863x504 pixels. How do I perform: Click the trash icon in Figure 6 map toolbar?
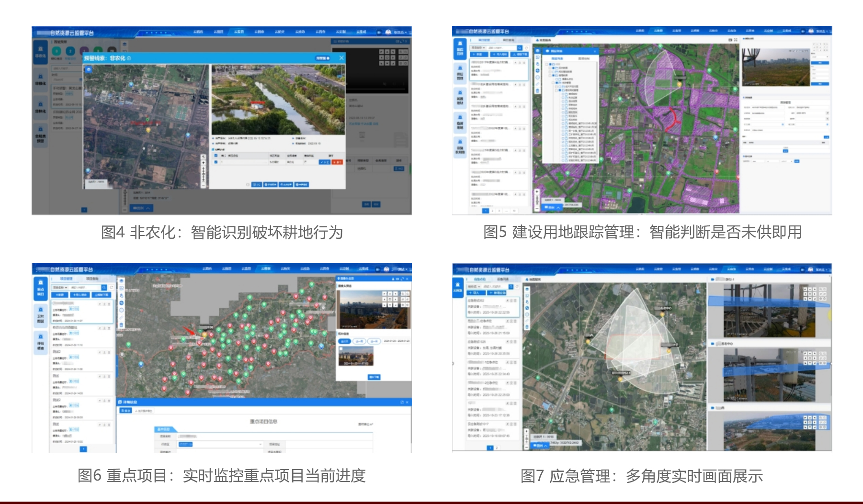coord(121,325)
